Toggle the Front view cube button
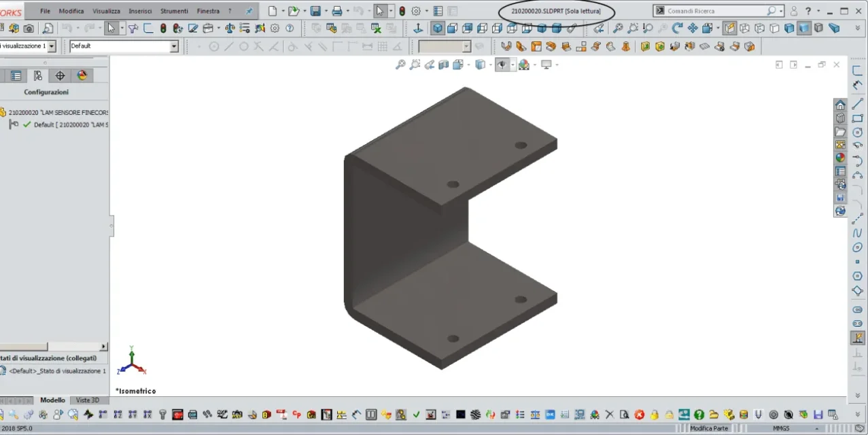This screenshot has width=868, height=435. point(453,29)
